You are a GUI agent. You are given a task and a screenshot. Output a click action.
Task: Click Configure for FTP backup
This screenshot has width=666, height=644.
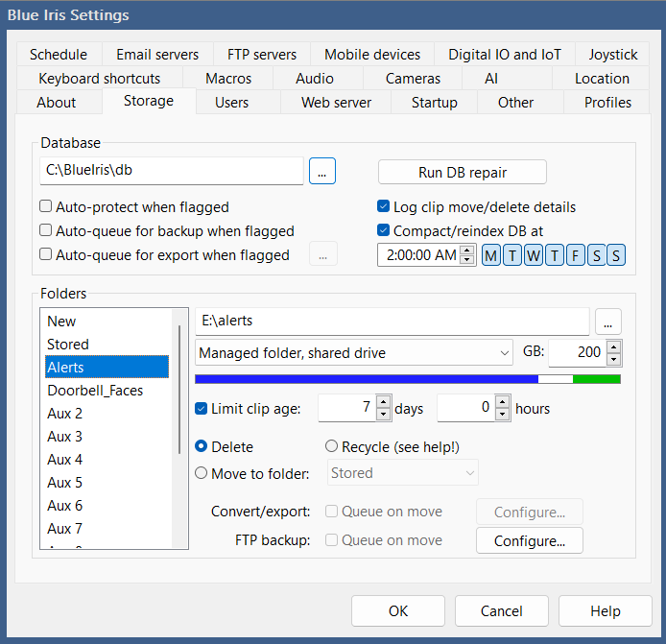tap(529, 541)
